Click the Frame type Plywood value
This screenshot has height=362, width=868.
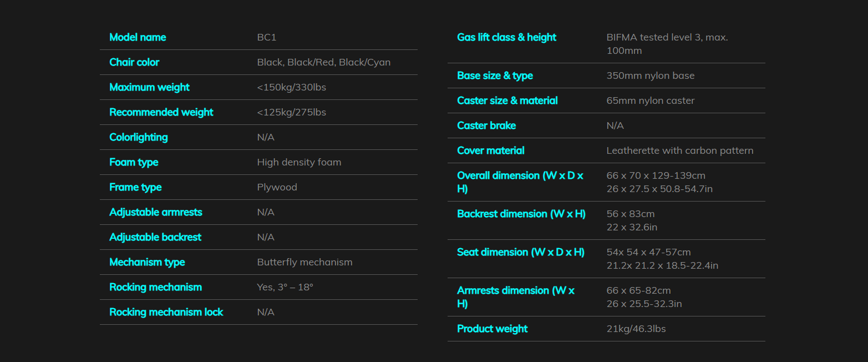[x=277, y=187]
